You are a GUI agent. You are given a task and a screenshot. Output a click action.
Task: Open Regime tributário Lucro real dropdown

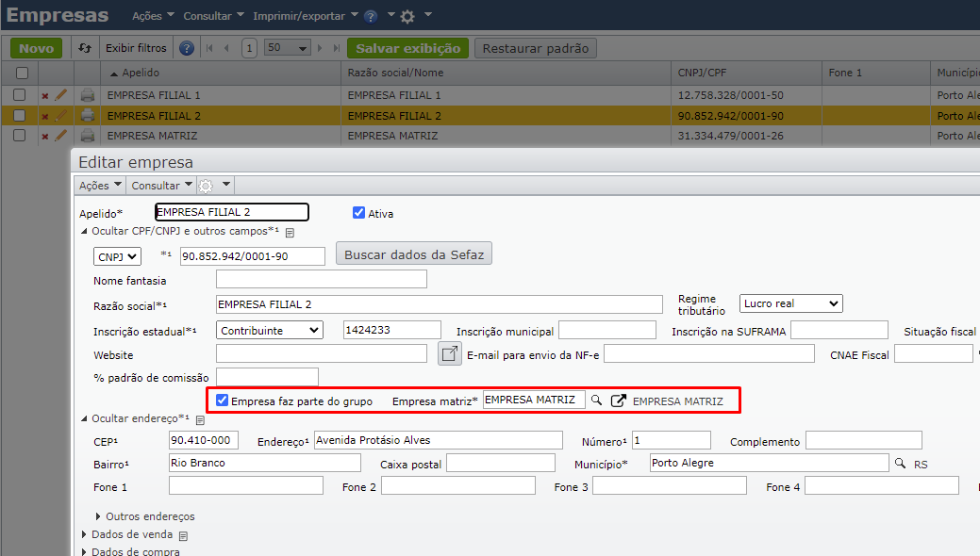[791, 303]
